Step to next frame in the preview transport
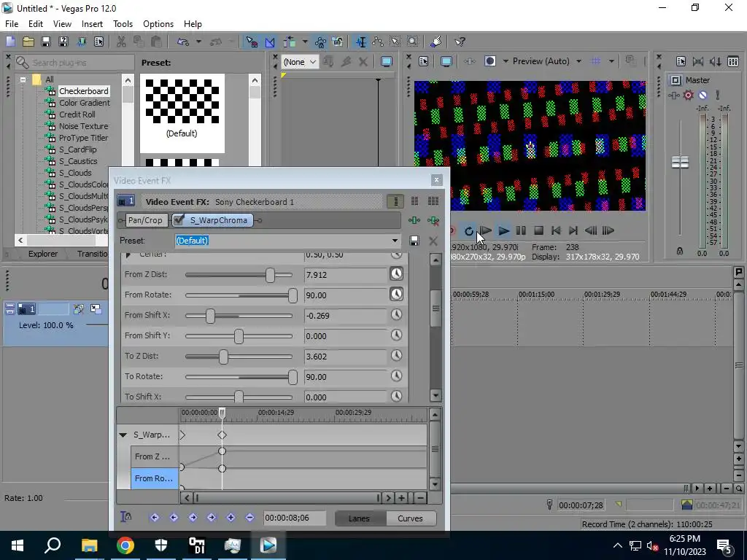Viewport: 747px width, 560px height. click(x=608, y=231)
